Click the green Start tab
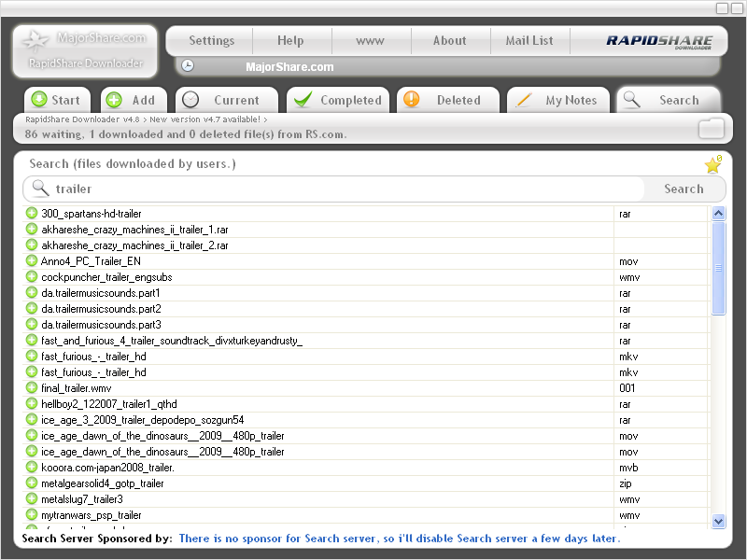Viewport: 747px width, 560px height. pos(57,100)
